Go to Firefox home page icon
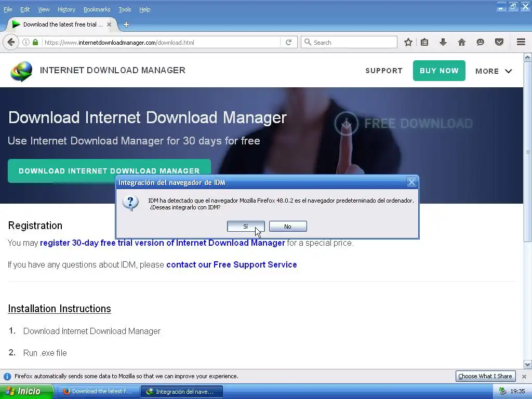This screenshot has width=532, height=399. 462,43
